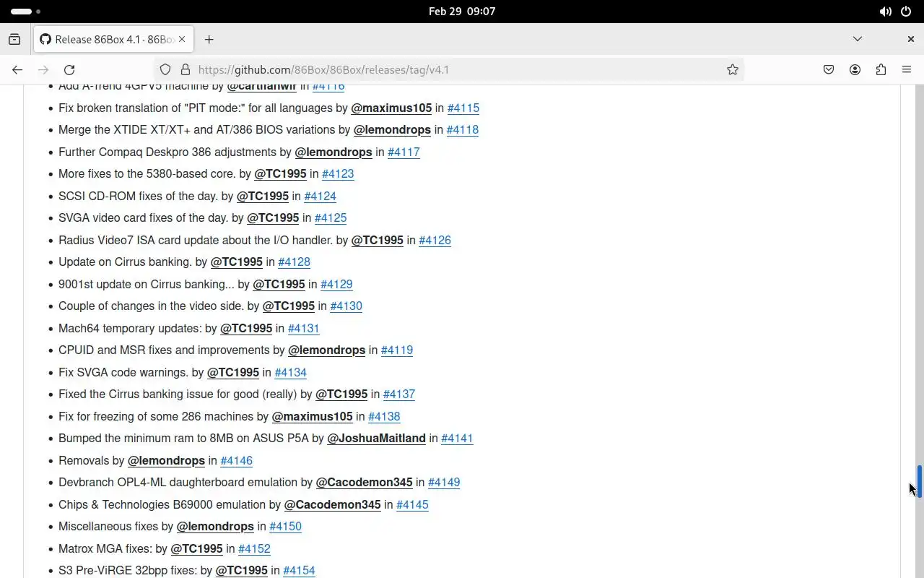The width and height of the screenshot is (924, 578).
Task: Open pull request #4115
Action: click(463, 108)
